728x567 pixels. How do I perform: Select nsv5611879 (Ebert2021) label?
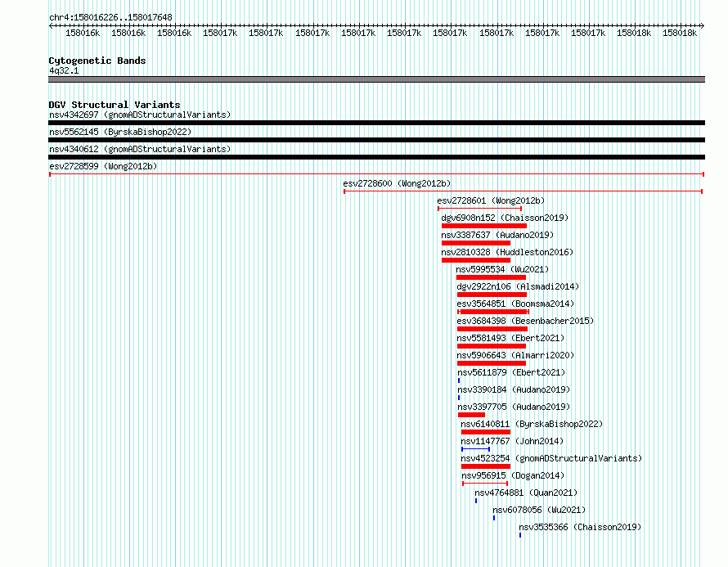coord(511,372)
